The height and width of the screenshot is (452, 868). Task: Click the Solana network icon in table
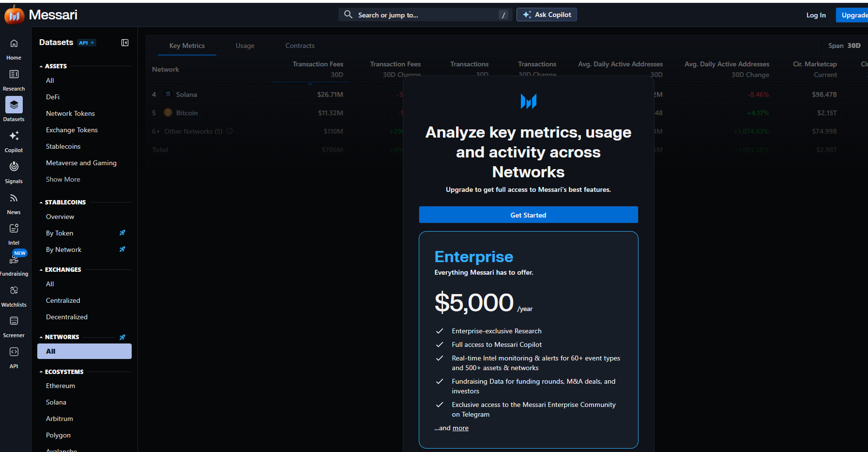pos(168,94)
